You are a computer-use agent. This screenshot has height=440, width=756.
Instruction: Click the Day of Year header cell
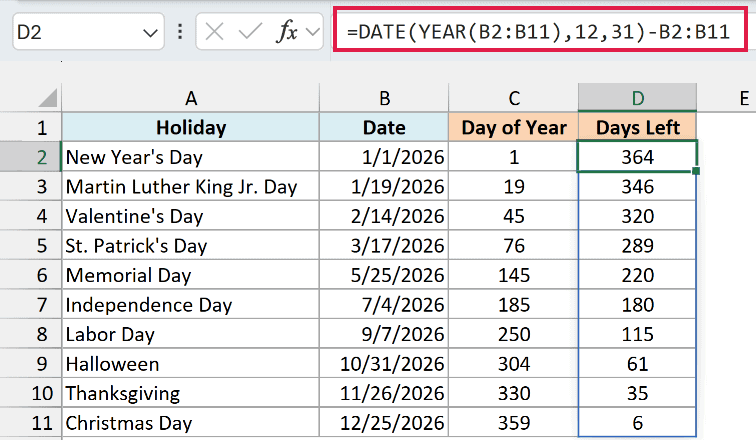[x=513, y=127]
